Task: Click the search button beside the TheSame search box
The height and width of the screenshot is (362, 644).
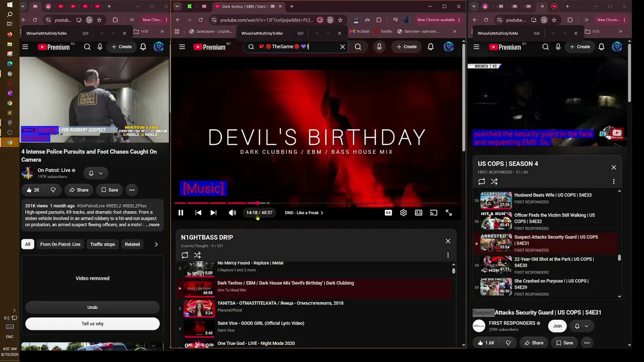Action: click(358, 47)
